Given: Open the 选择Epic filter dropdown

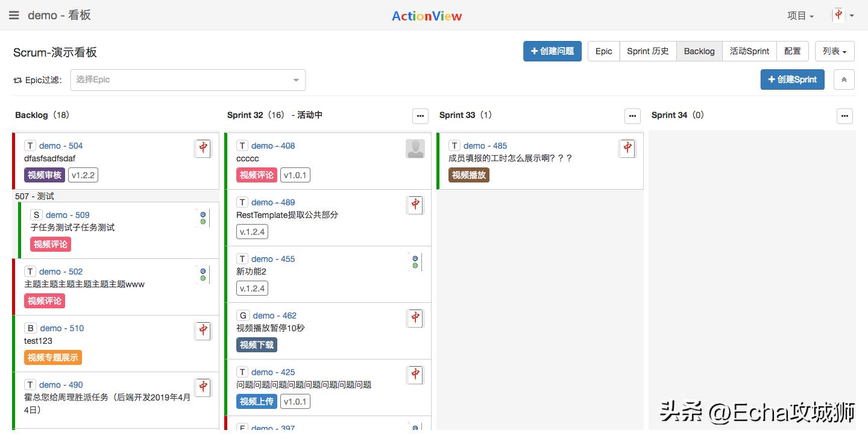Looking at the screenshot, I should pos(187,79).
